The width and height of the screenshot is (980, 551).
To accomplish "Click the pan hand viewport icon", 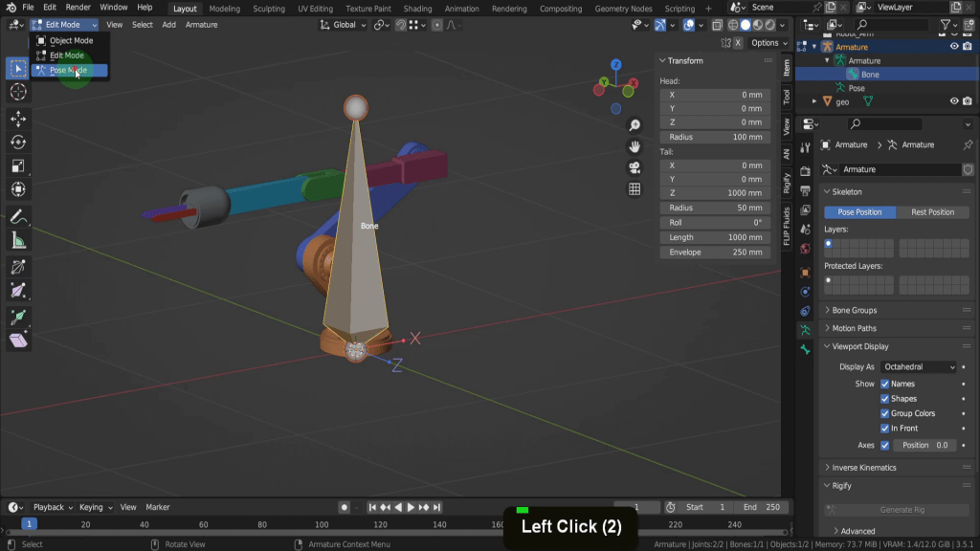I will (x=635, y=146).
